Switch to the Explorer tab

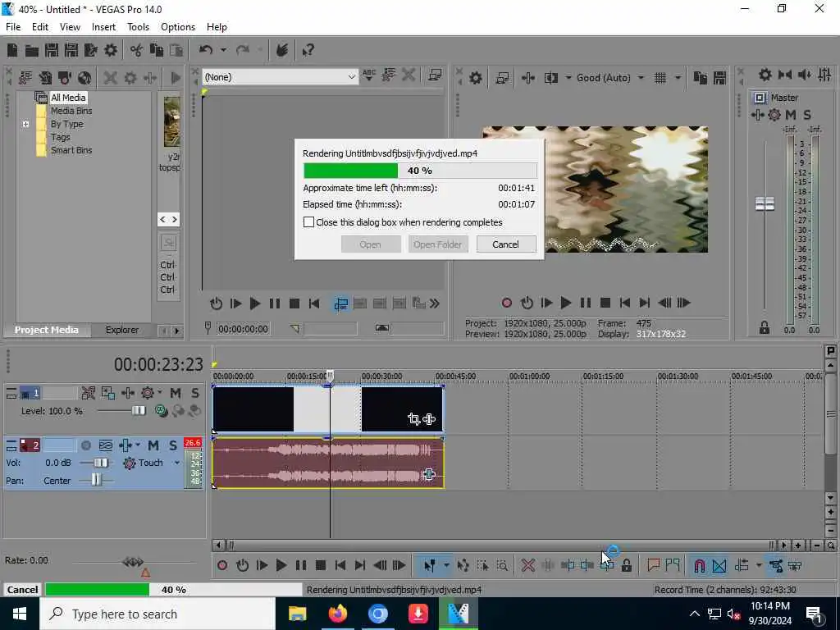[122, 330]
